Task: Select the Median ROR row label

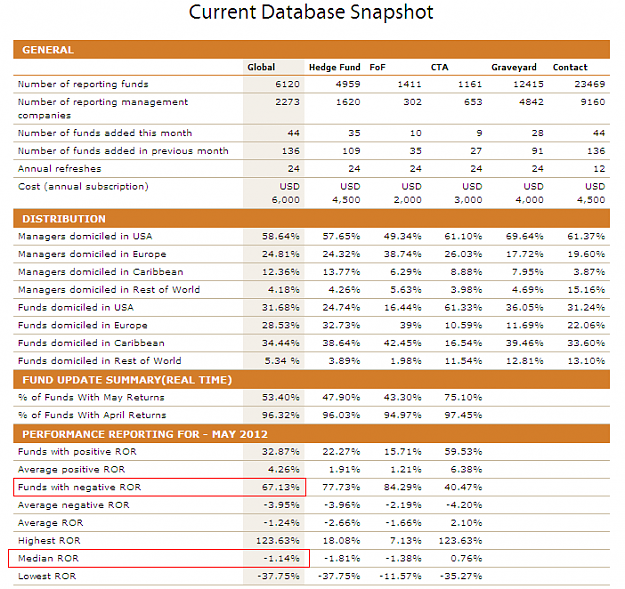Action: click(x=48, y=558)
